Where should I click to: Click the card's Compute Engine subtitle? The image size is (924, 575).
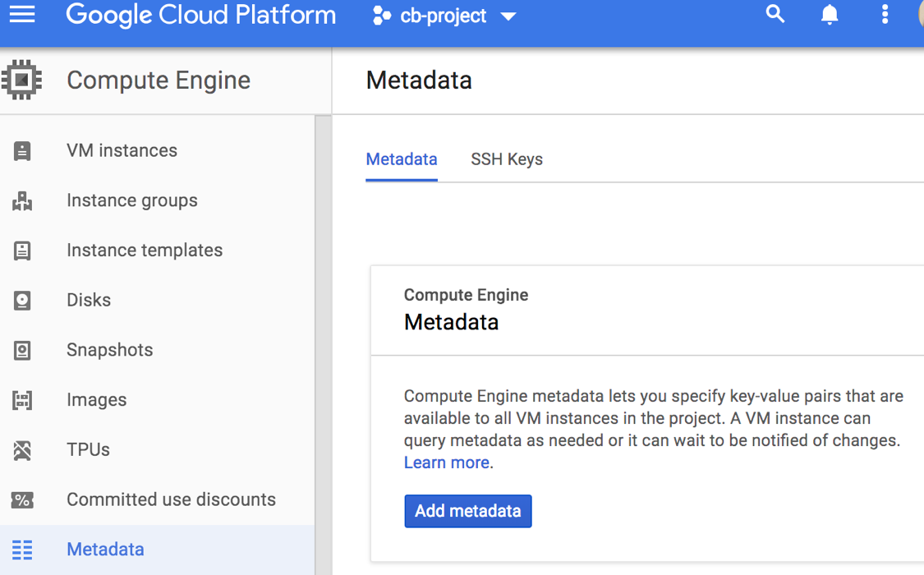tap(467, 295)
